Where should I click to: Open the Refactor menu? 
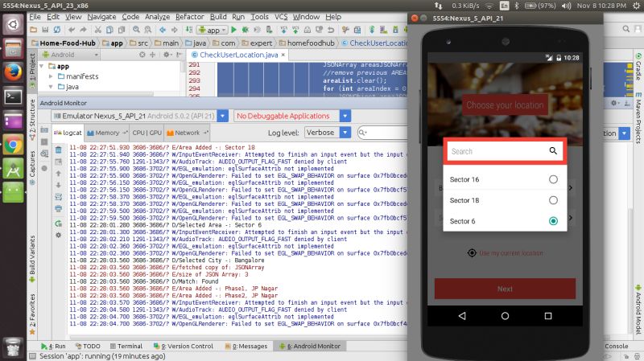point(189,17)
